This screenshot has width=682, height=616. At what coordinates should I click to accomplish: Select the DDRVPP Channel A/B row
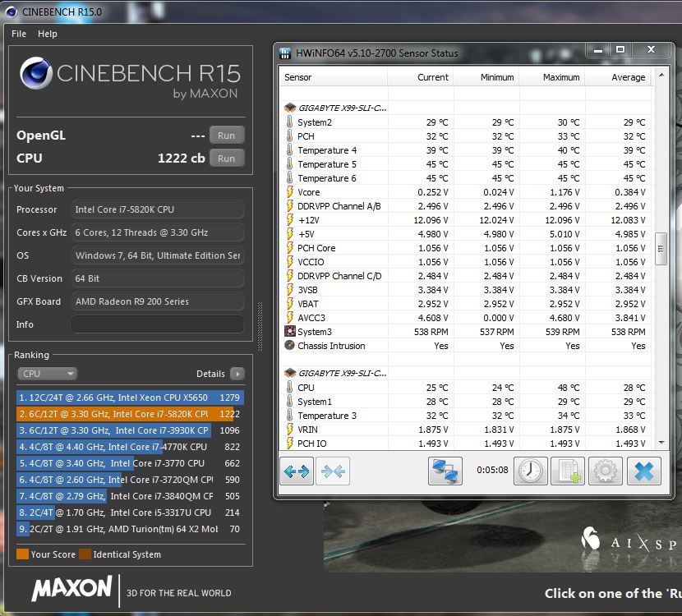(x=465, y=205)
